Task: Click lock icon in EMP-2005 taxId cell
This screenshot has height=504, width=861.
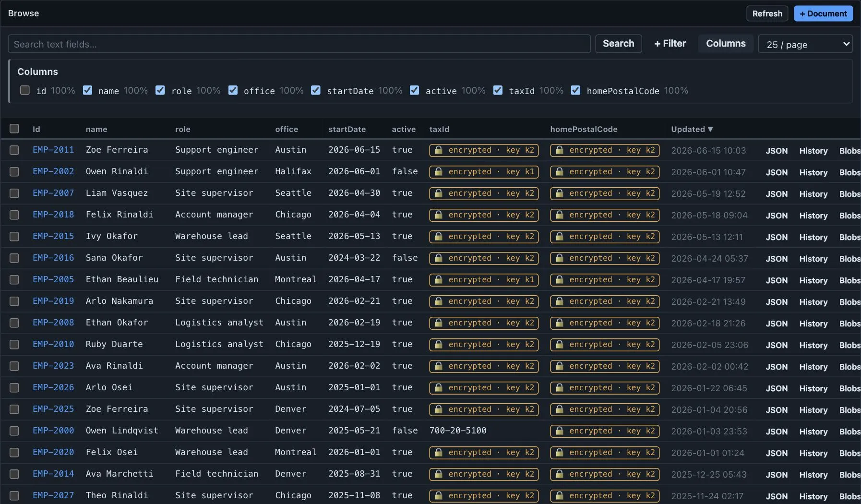Action: click(x=438, y=279)
